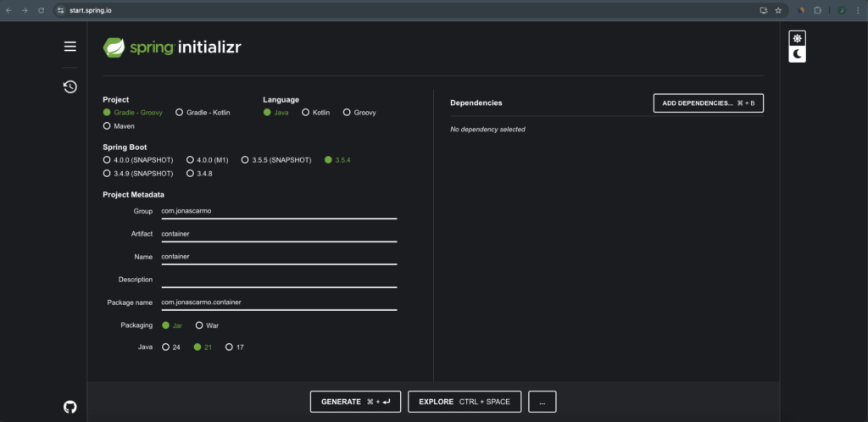Image resolution: width=868 pixels, height=422 pixels.
Task: Choose Groovy language
Action: pos(359,112)
